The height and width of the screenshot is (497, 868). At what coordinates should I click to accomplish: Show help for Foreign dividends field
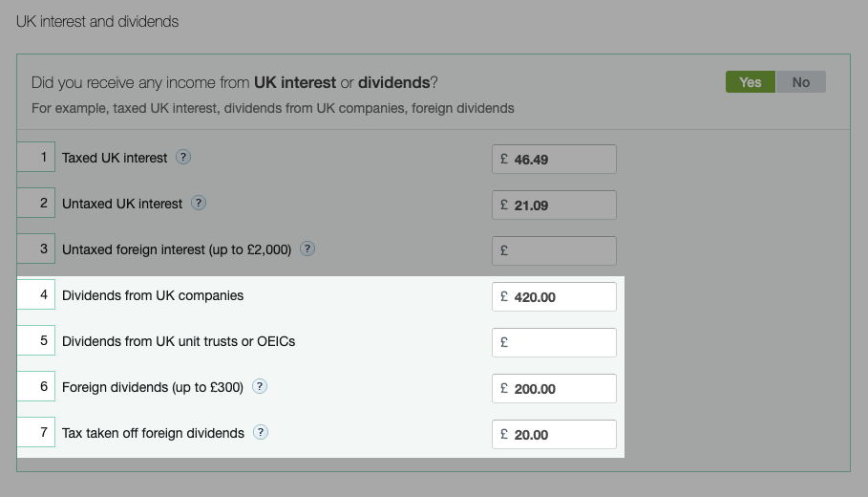[260, 386]
